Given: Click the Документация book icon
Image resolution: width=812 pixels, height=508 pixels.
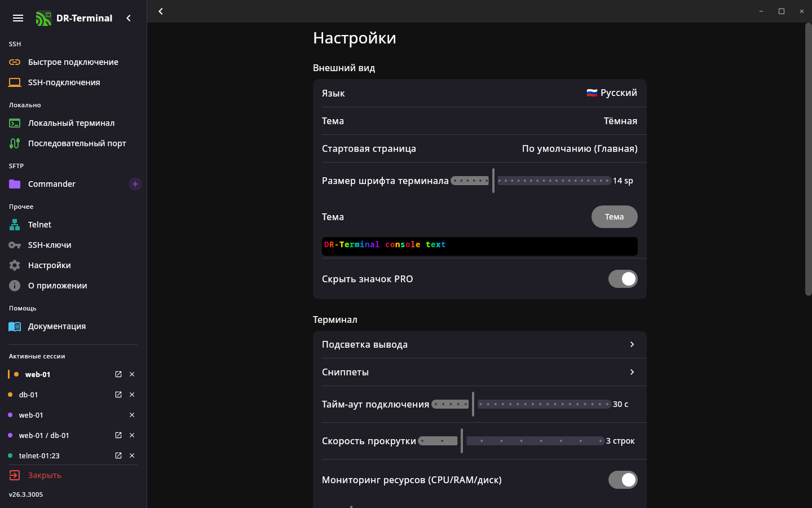Looking at the screenshot, I should [15, 326].
